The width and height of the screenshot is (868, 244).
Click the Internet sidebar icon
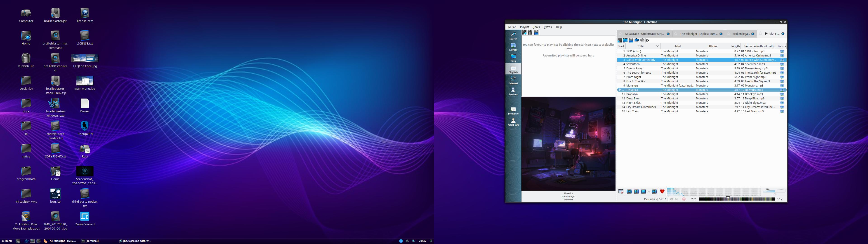click(x=513, y=80)
